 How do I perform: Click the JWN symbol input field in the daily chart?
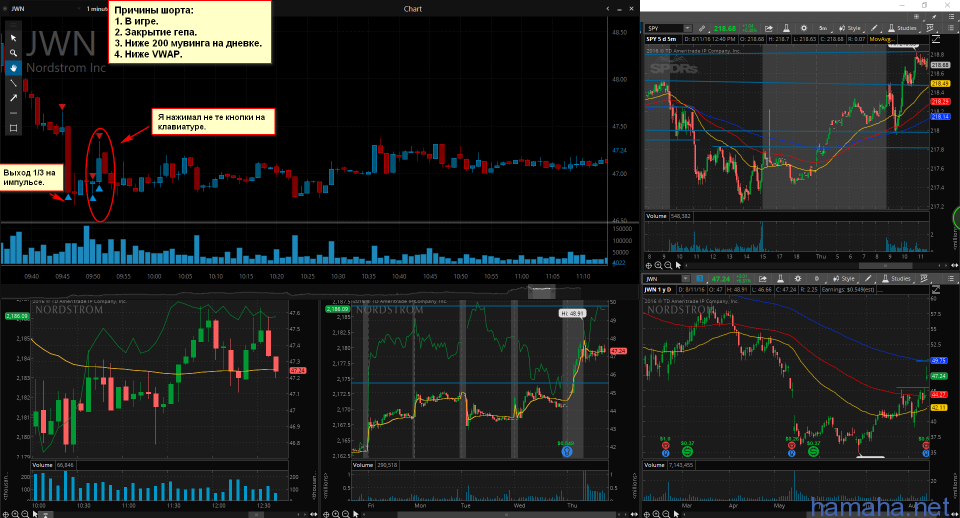click(662, 279)
